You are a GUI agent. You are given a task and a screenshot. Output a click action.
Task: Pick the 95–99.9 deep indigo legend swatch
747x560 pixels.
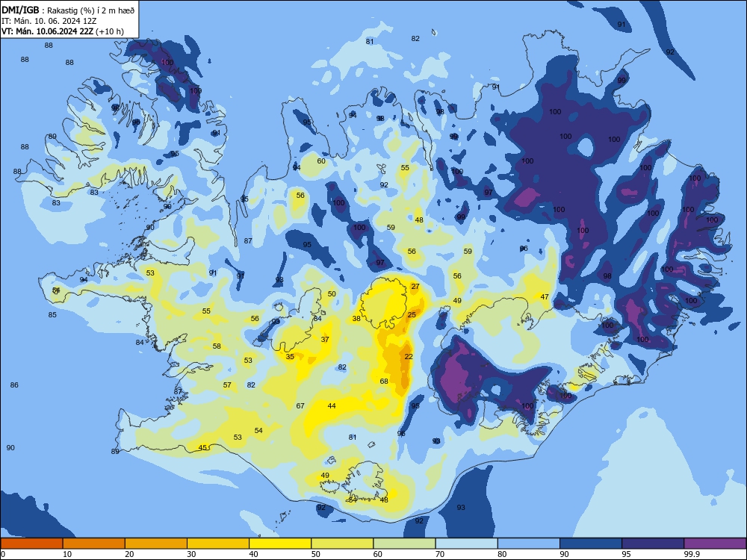point(653,544)
